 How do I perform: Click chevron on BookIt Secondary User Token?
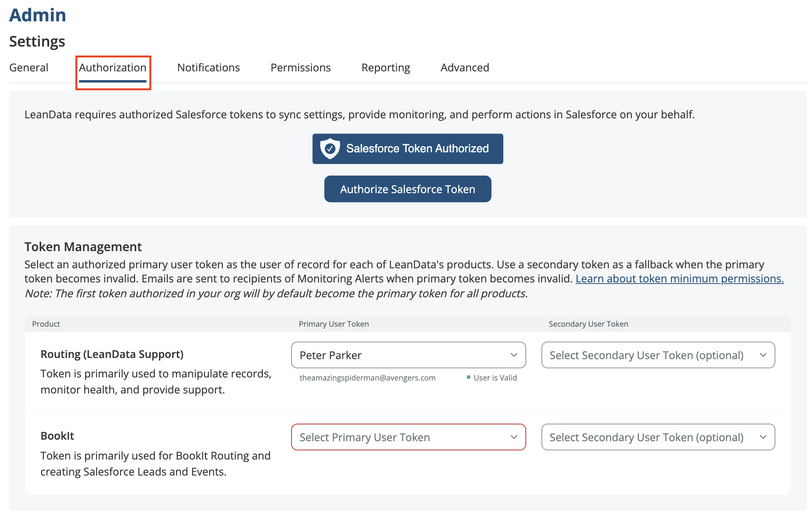(x=763, y=437)
